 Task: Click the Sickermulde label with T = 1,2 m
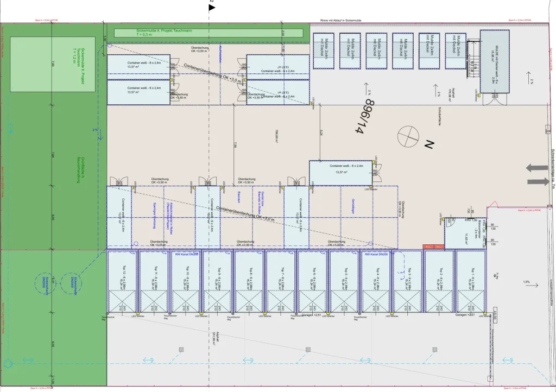point(79,66)
